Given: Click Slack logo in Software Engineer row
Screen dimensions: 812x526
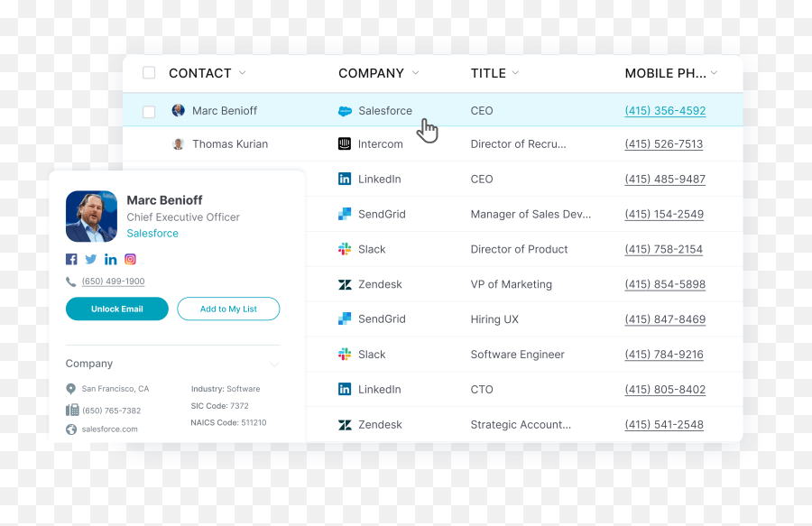Looking at the screenshot, I should click(x=345, y=354).
